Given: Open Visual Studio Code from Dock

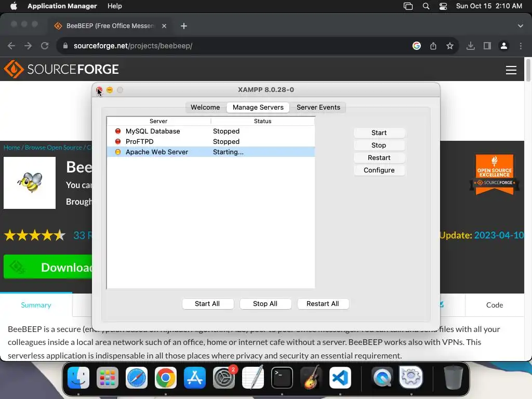Looking at the screenshot, I should [x=340, y=378].
